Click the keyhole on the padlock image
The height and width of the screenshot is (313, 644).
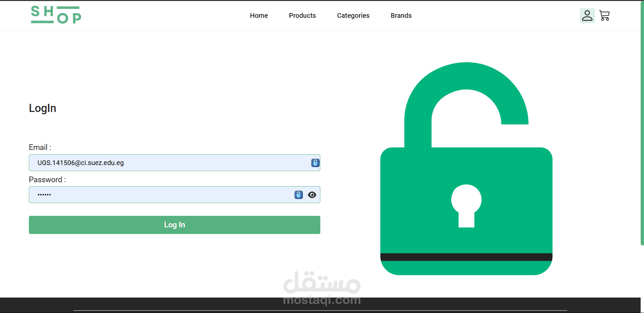[466, 206]
